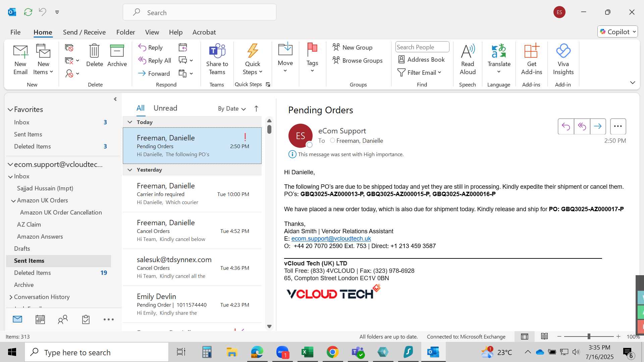Click the Search People field
The height and width of the screenshot is (362, 644).
(x=422, y=47)
